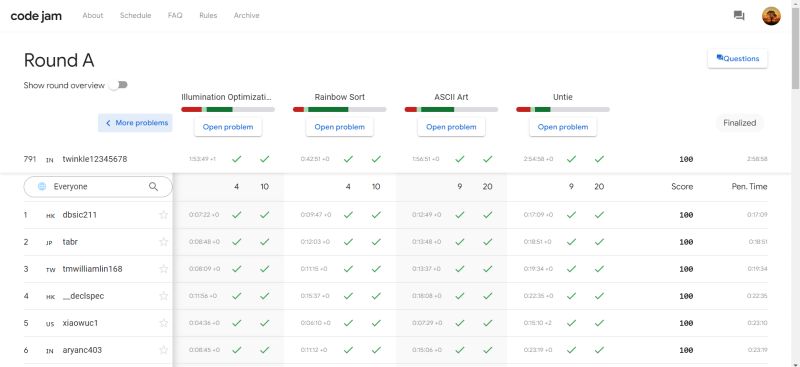Star the contestant tmwilliamlin168
800x367 pixels.
click(x=163, y=269)
